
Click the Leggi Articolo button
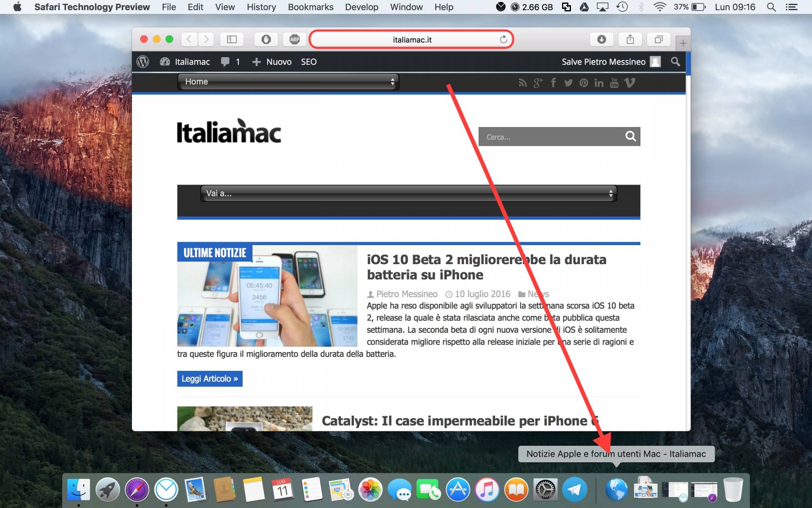point(210,379)
